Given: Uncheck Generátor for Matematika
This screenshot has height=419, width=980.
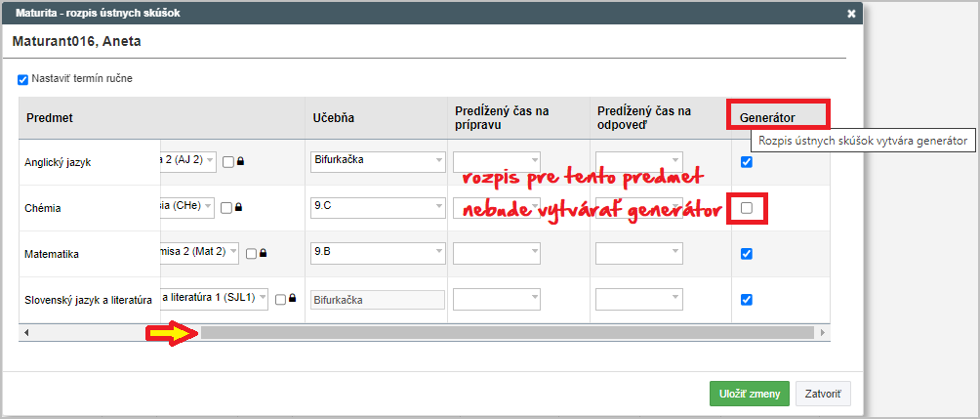Looking at the screenshot, I should (x=747, y=254).
